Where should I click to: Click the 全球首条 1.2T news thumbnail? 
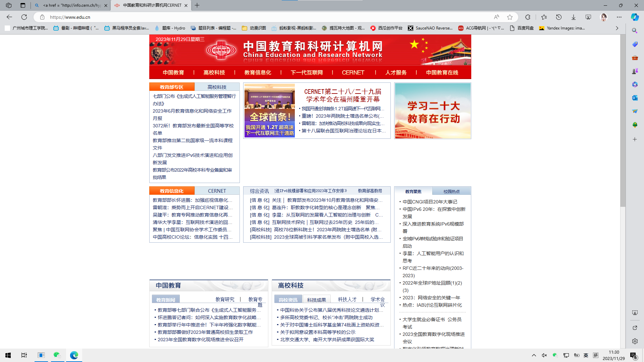269,111
